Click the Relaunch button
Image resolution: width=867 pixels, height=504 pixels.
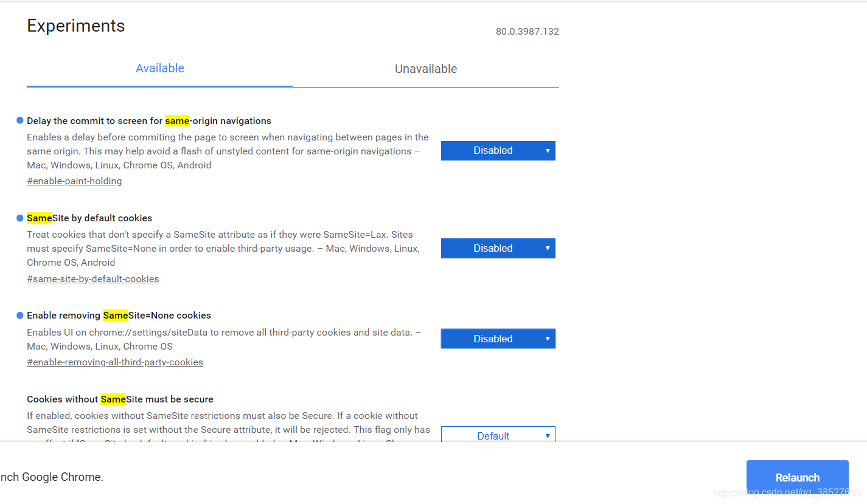(797, 477)
